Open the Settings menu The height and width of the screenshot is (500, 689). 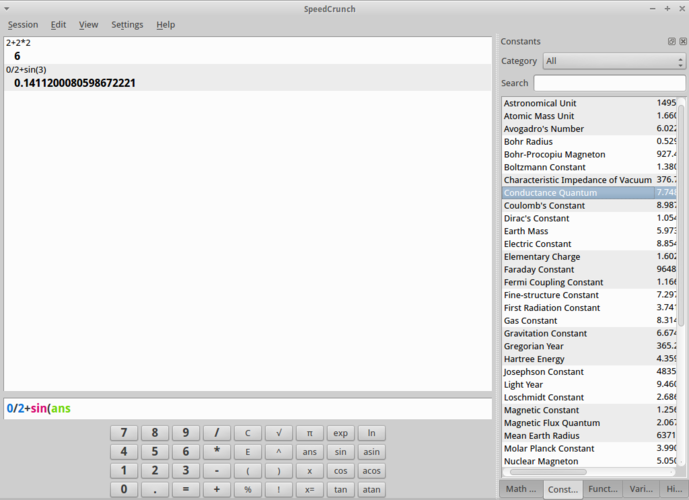click(127, 25)
